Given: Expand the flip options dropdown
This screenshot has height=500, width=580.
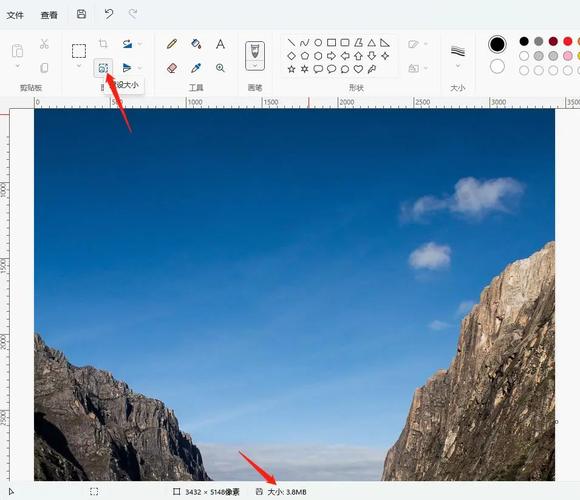Looking at the screenshot, I should pos(140,68).
